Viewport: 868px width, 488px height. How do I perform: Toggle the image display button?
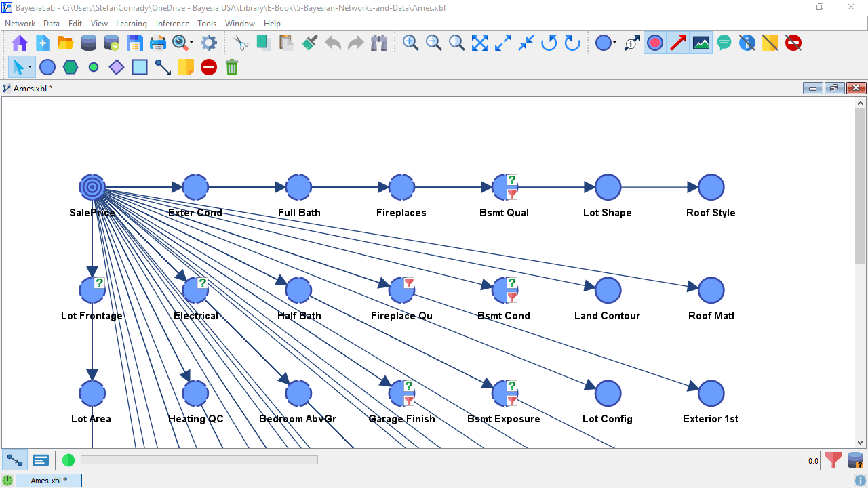click(701, 43)
